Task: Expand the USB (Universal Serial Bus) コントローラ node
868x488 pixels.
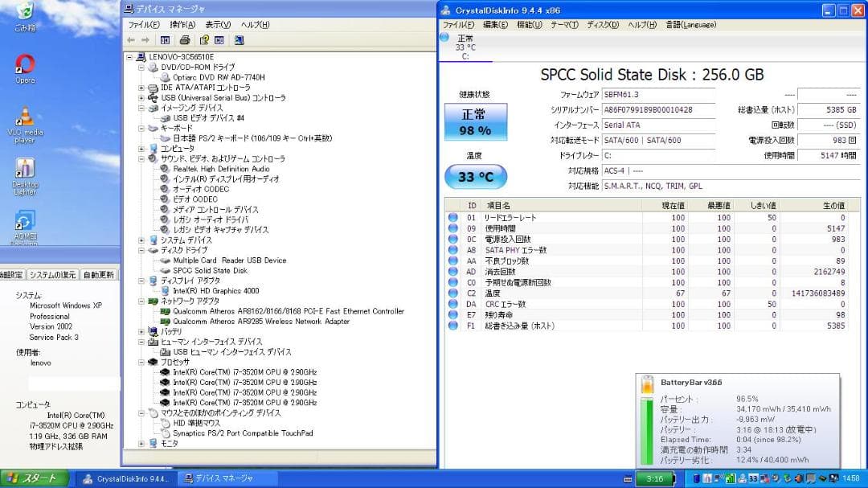Action: click(x=141, y=97)
